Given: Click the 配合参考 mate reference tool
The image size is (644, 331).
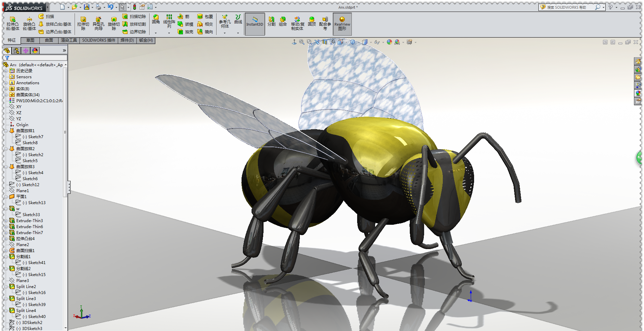Looking at the screenshot, I should [325, 23].
